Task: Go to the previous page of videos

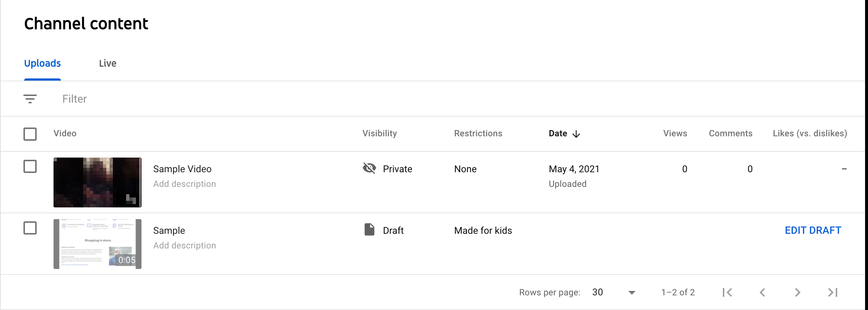Action: coord(762,292)
